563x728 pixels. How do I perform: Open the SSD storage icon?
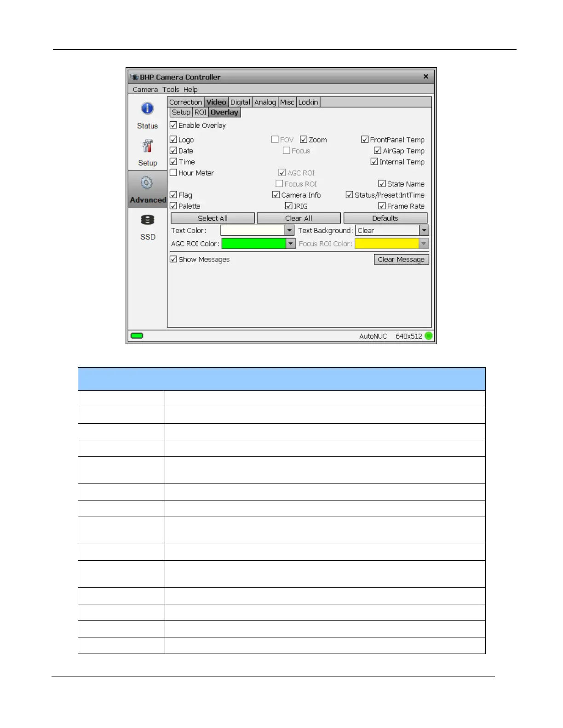(147, 220)
